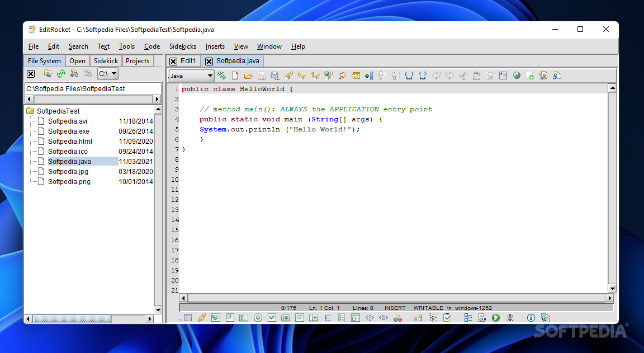Click the file tree horizontal scrollbar thumb
This screenshot has width=644, height=353.
72,319
